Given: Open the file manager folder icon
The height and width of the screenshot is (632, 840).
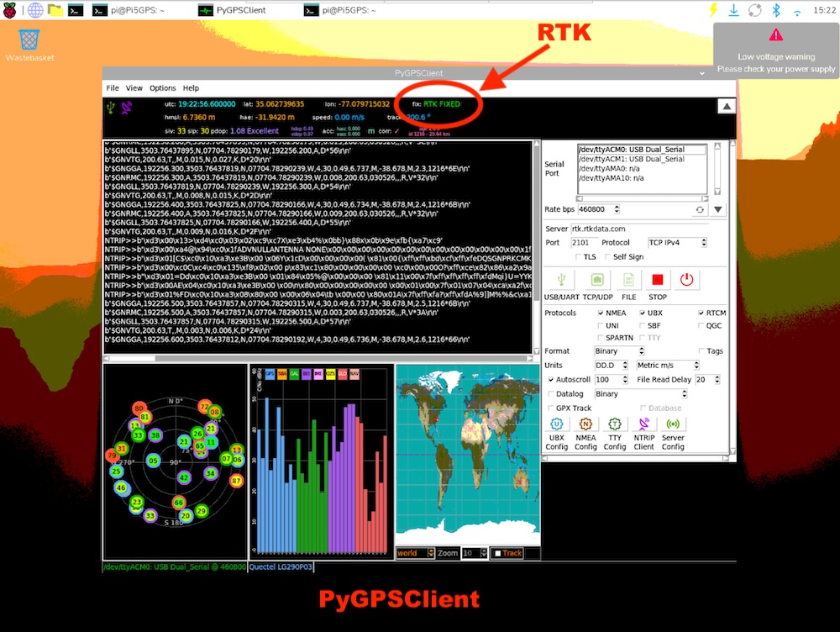Looking at the screenshot, I should tap(55, 9).
